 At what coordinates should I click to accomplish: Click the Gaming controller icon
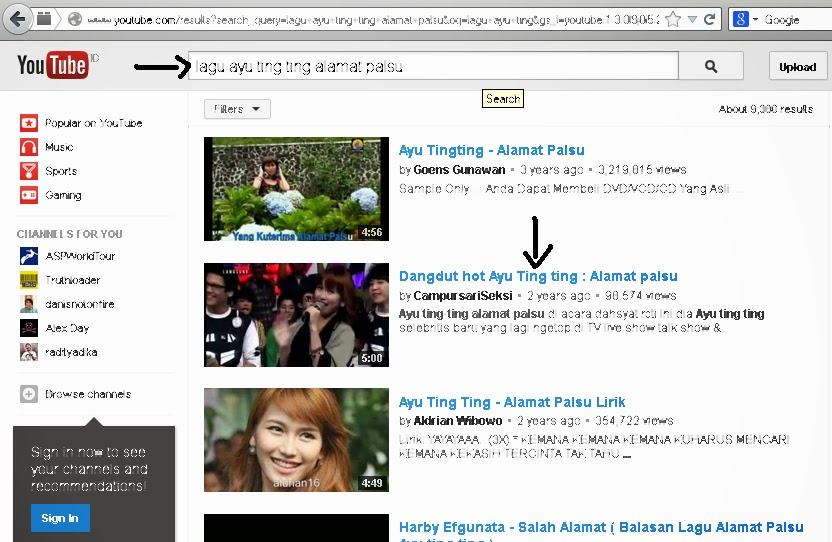[29, 195]
